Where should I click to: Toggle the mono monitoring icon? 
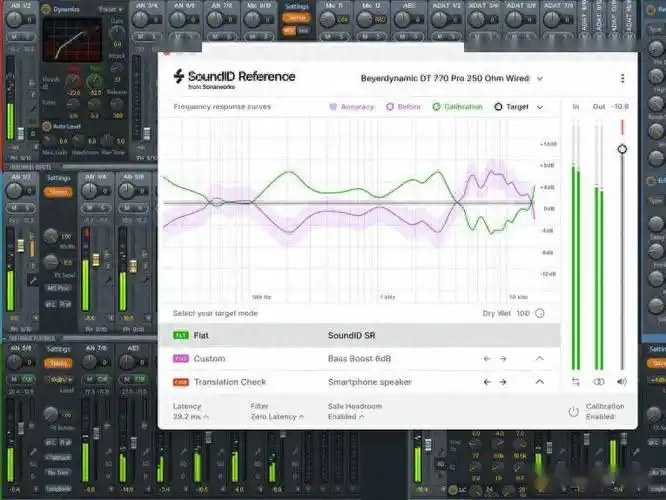coord(599,382)
